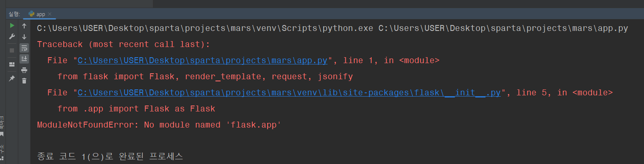Click the gray Stop process button
The image size is (644, 164).
pyautogui.click(x=12, y=50)
